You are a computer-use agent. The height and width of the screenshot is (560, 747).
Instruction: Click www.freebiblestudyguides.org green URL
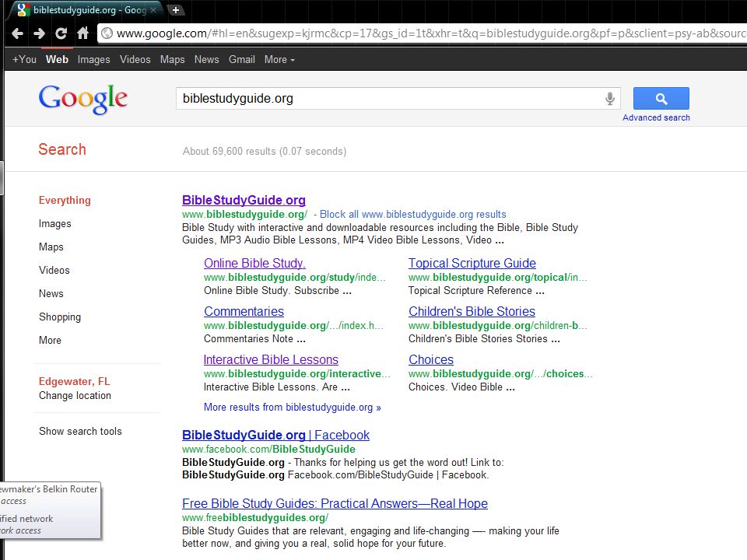(255, 518)
